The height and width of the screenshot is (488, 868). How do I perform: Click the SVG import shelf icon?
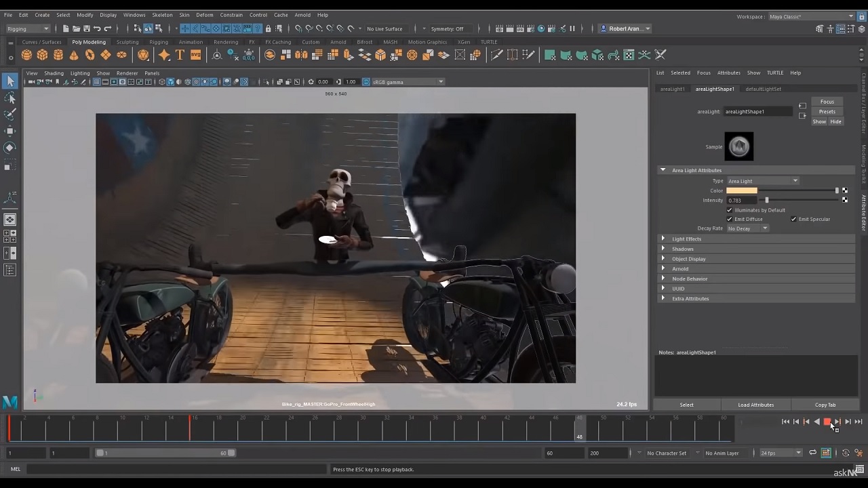click(x=195, y=56)
